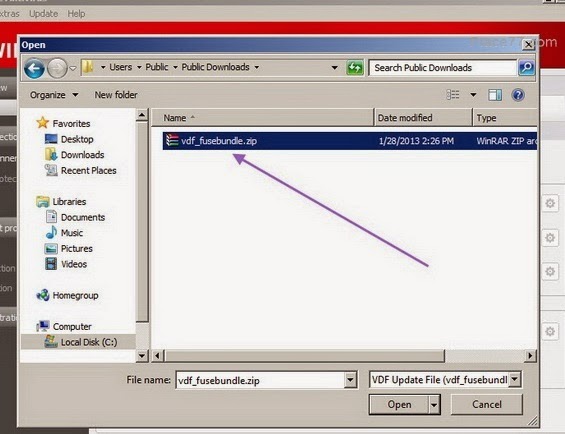Click the file list scroll-left arrow
This screenshot has width=565, height=434.
pyautogui.click(x=157, y=356)
